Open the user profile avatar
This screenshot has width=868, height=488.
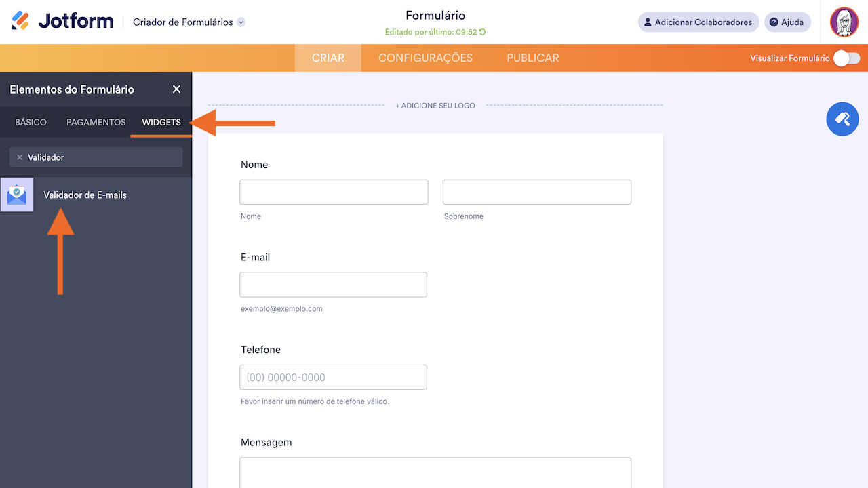point(844,22)
